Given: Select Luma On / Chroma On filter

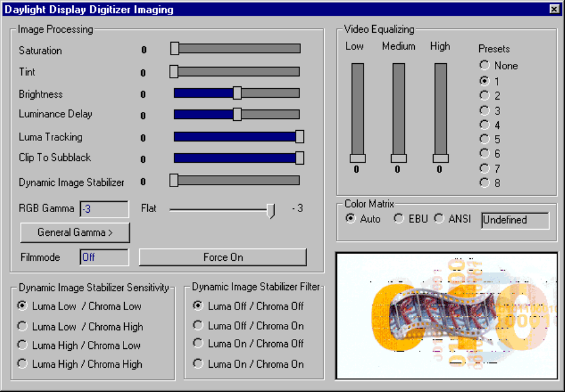Looking at the screenshot, I should click(198, 363).
